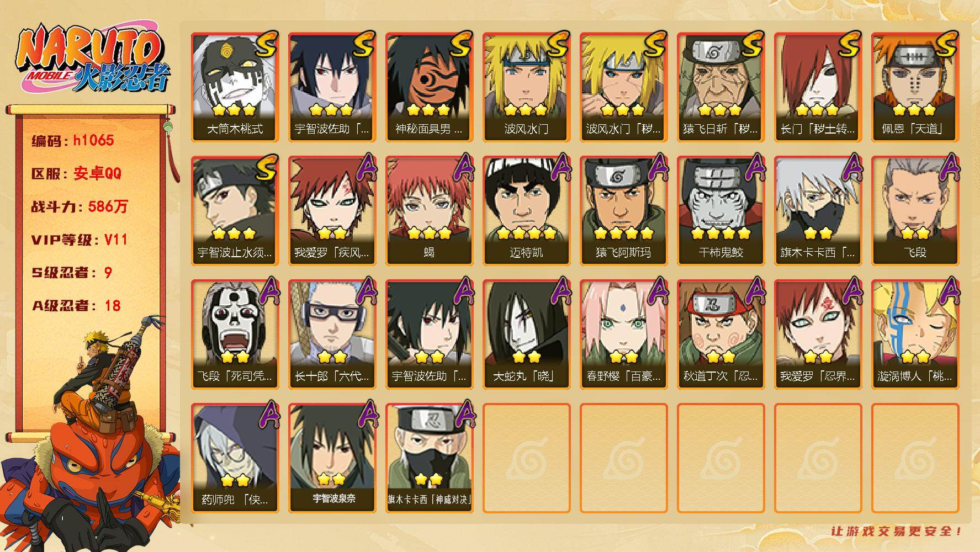Select the 大筒木桃式 ninja card
Screen dimensions: 980x552
(235, 87)
